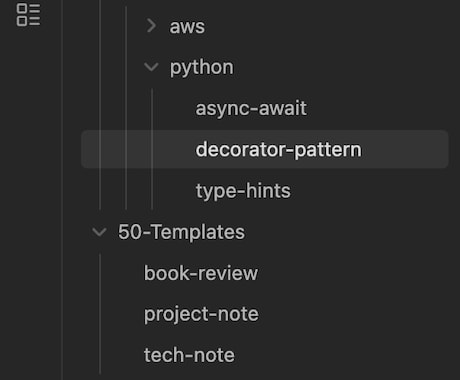The image size is (460, 380).
Task: Click the divider between ribbon and file explorer
Action: [x=62, y=190]
